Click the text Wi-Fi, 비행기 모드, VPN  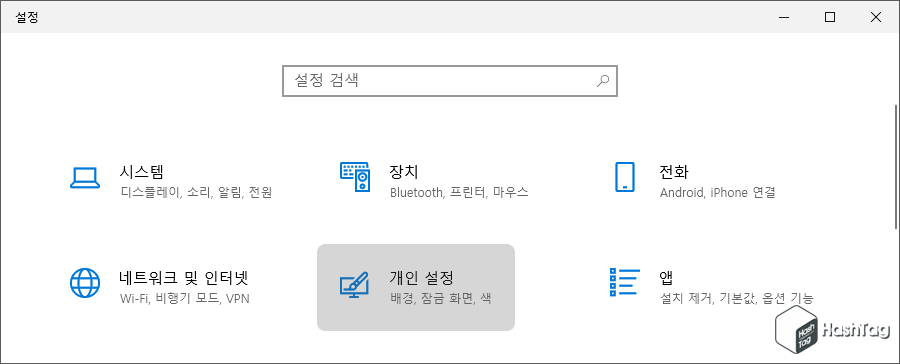point(185,299)
